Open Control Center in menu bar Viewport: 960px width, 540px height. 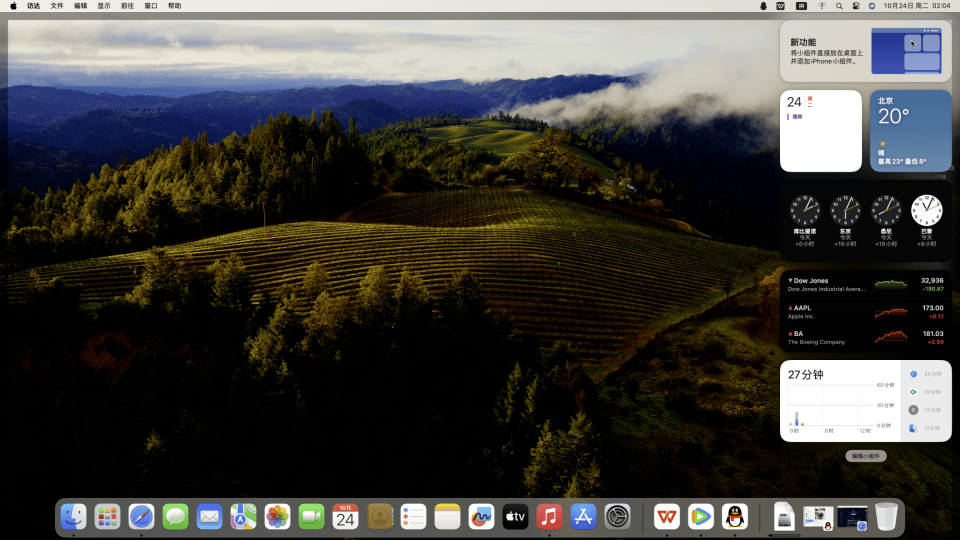pyautogui.click(x=856, y=6)
